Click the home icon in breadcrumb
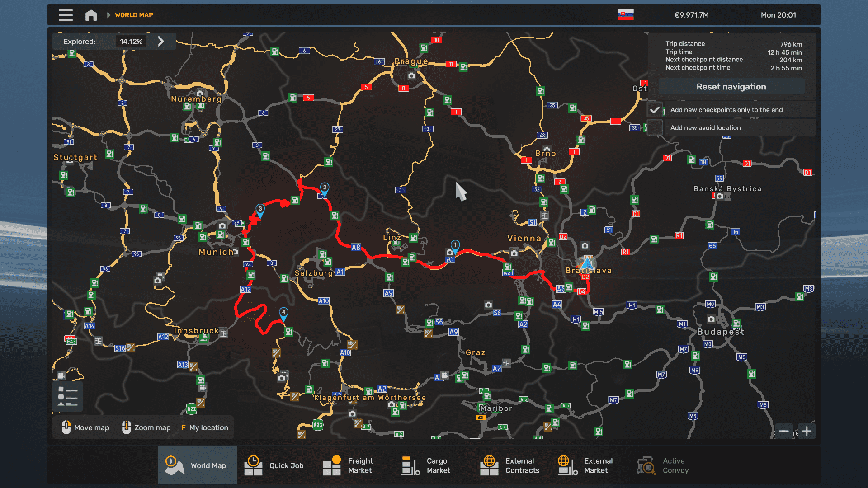 click(x=91, y=15)
